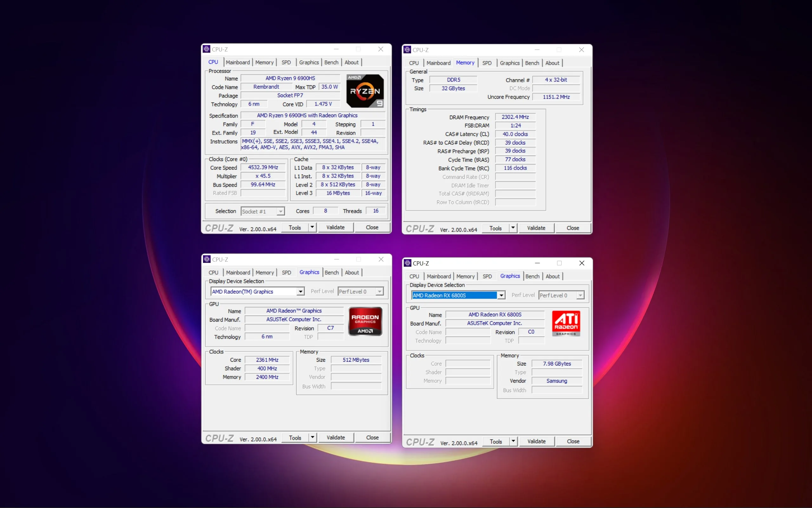Click the Uncore Frequency 1151.2 MHz value
This screenshot has width=812, height=508.
coord(556,97)
